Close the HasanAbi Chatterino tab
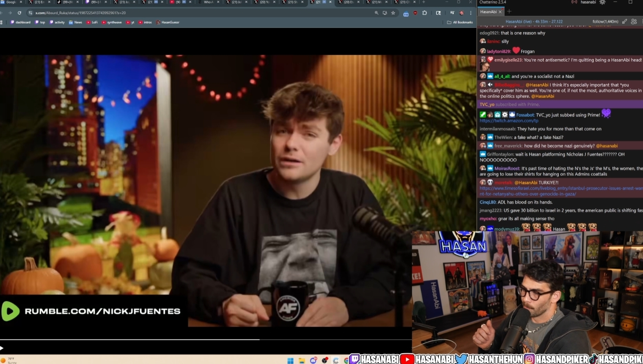The image size is (643, 364). point(500,12)
